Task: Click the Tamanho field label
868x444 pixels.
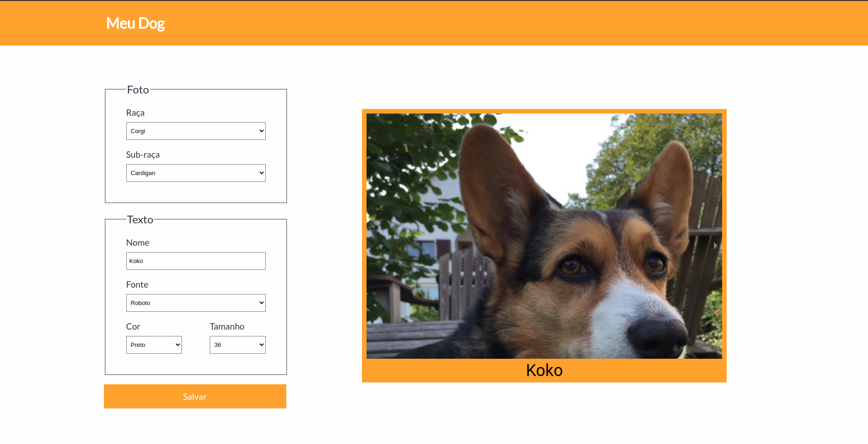Action: coord(227,327)
